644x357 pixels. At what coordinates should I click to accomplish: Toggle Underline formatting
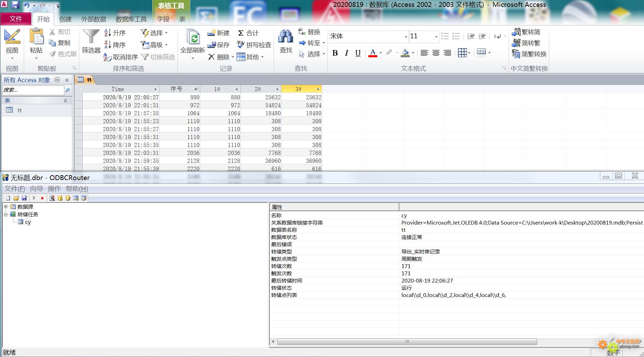(358, 53)
